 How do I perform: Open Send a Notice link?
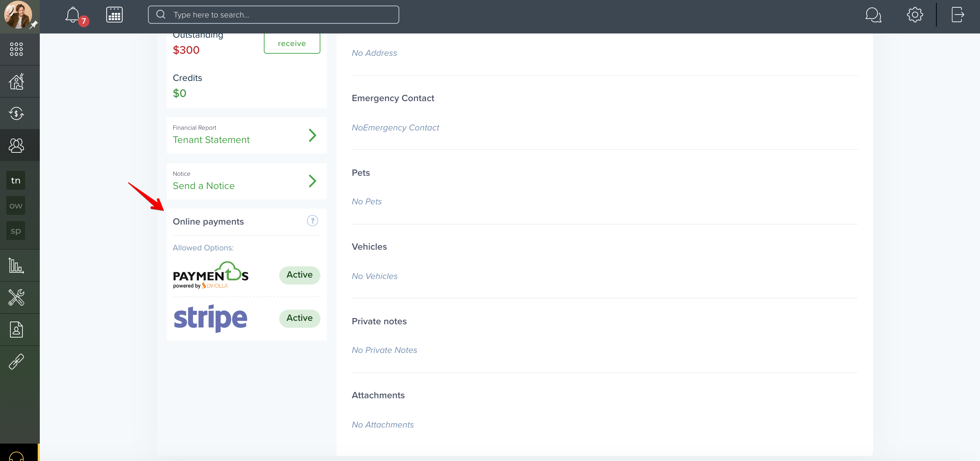203,186
